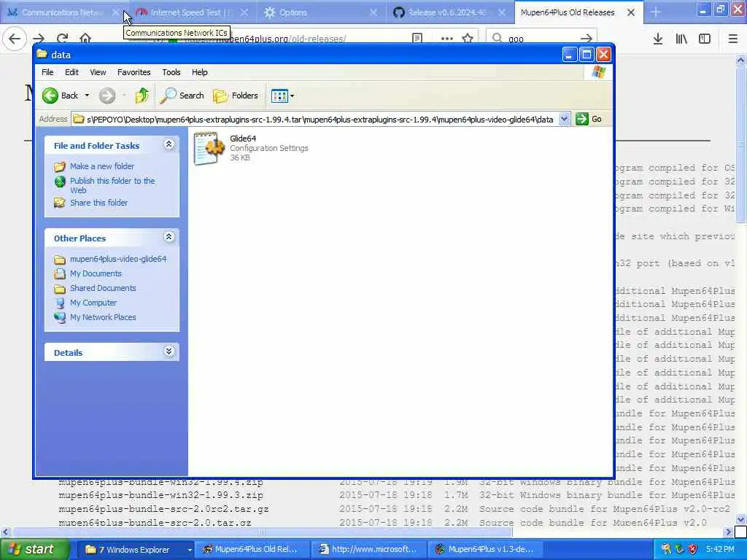The height and width of the screenshot is (560, 747).
Task: Click the search go arrow
Action: 587,39
